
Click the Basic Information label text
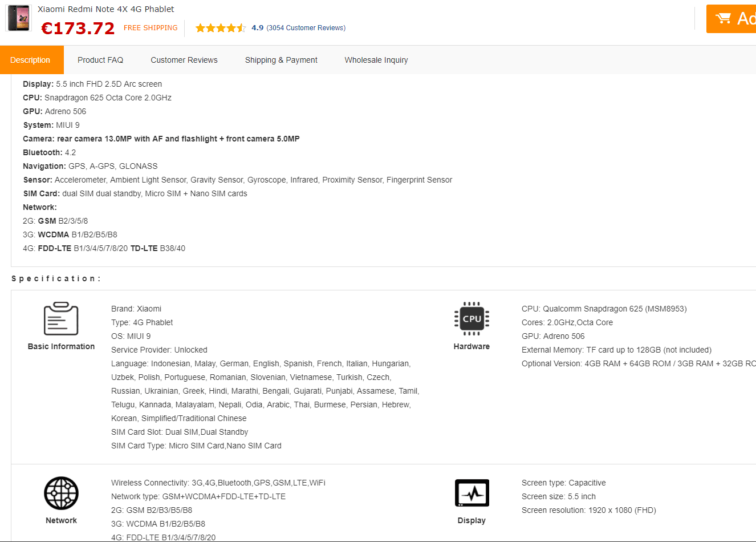pos(61,346)
